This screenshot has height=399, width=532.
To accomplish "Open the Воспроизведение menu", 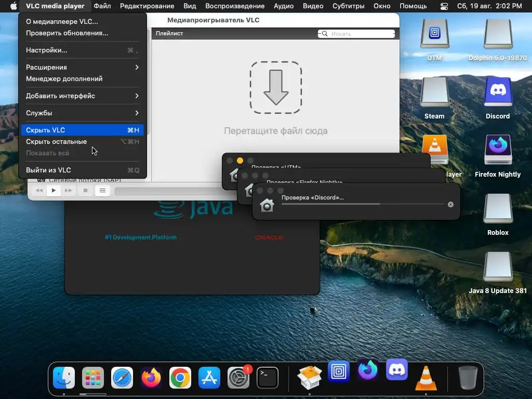I will pyautogui.click(x=235, y=6).
